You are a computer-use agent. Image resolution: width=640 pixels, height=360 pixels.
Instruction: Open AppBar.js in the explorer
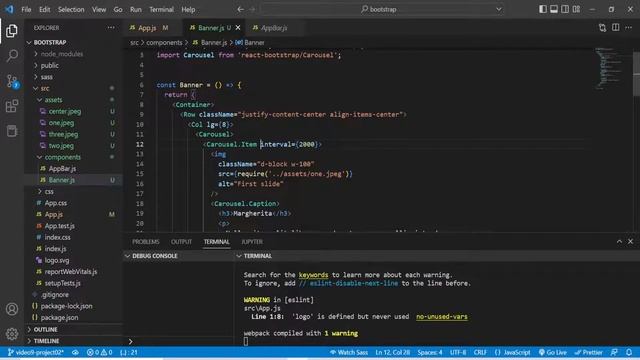click(73, 169)
